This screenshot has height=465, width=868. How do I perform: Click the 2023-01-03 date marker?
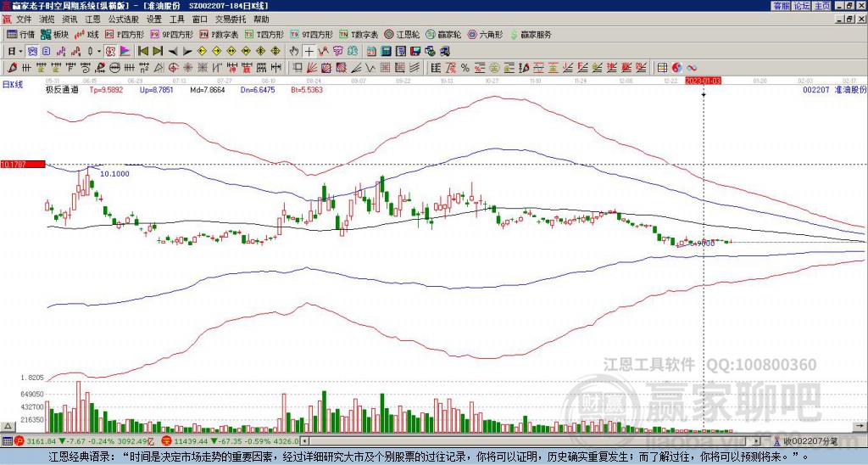coord(704,81)
